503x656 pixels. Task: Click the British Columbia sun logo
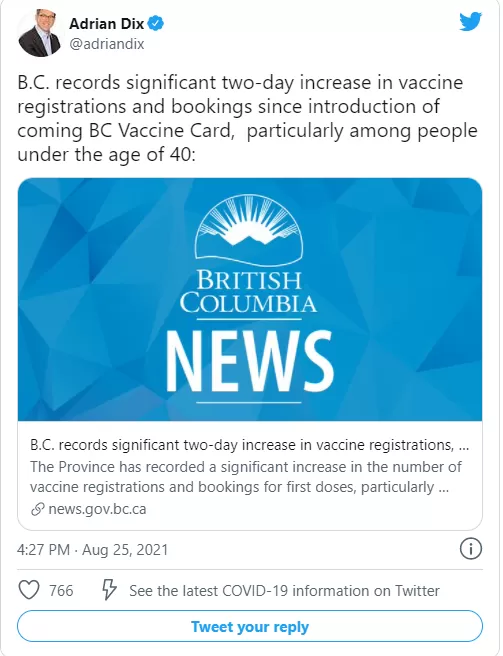click(249, 230)
